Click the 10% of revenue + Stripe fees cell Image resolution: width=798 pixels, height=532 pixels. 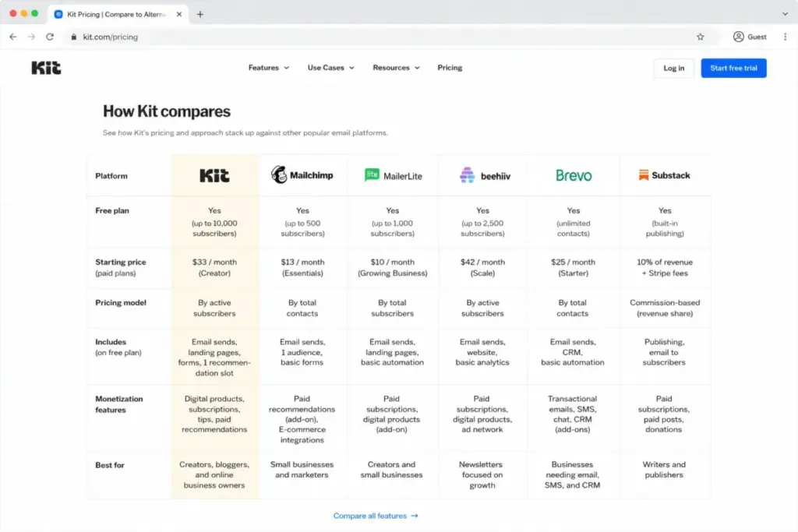(665, 267)
